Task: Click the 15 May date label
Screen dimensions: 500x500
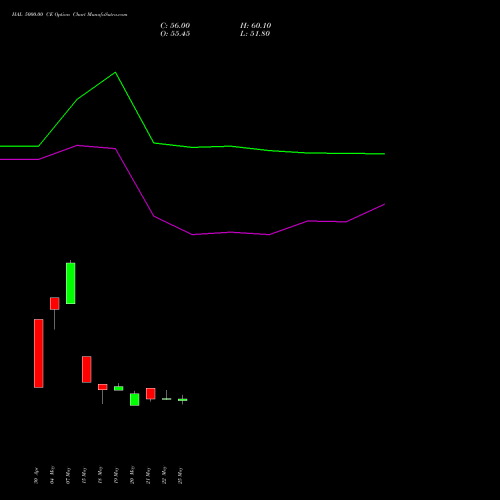Action: 84,475
